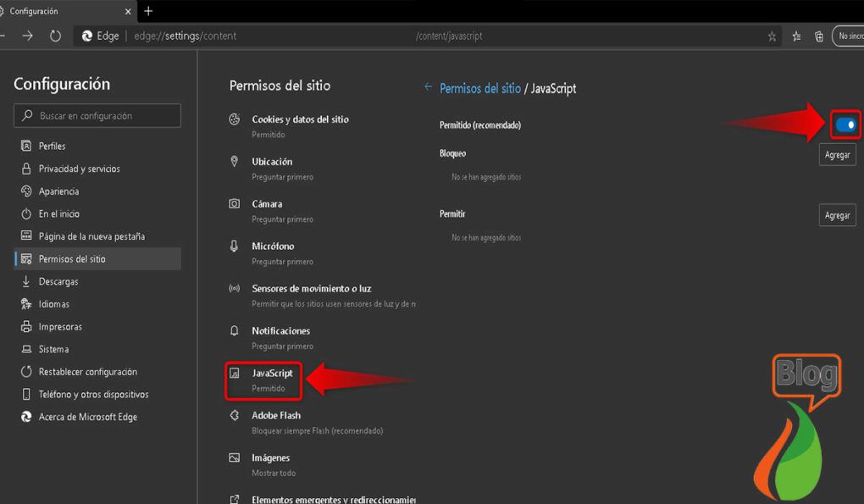864x504 pixels.
Task: Click Agregar under the Permitir section
Action: click(x=836, y=215)
